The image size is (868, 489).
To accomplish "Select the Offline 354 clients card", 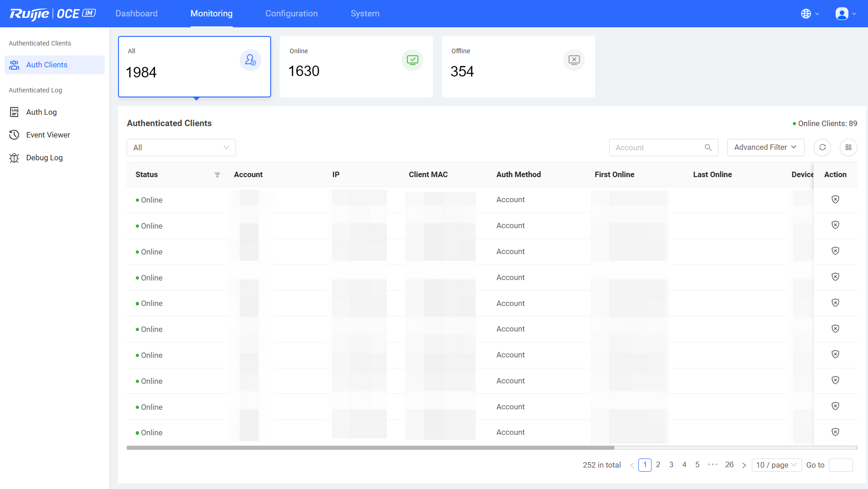I will (519, 66).
